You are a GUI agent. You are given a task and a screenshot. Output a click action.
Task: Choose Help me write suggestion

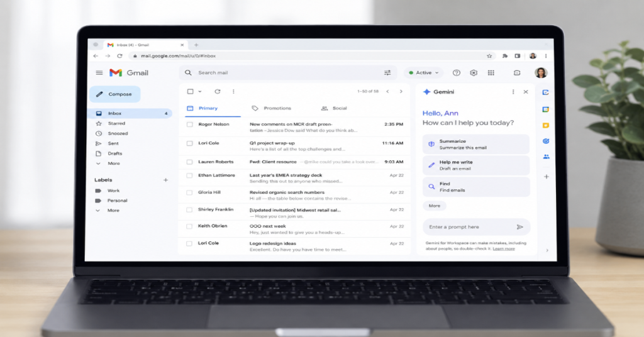tap(476, 165)
